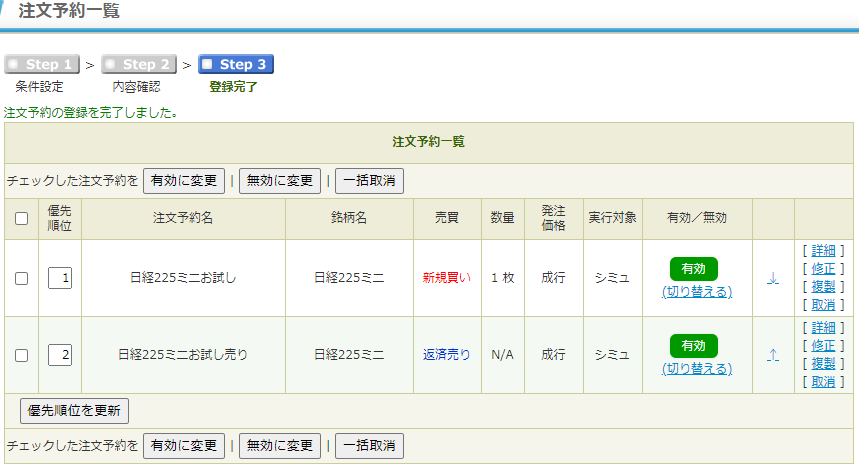Click the top 一括取消 button
Screen dimensions: 859x467
click(x=369, y=181)
